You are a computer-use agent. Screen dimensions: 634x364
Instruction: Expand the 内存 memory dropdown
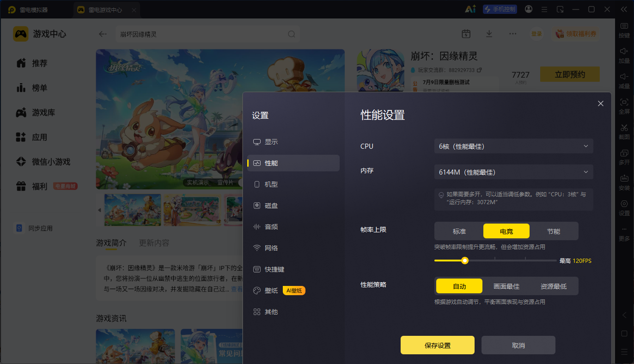click(514, 172)
